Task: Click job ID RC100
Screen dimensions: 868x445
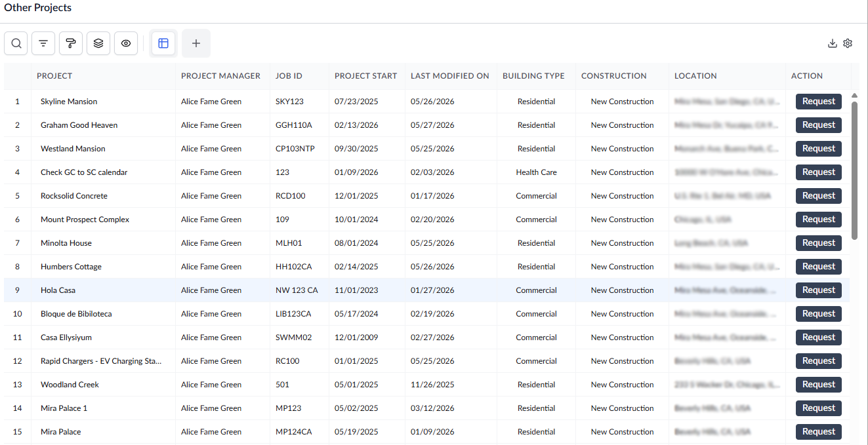Action: point(287,361)
